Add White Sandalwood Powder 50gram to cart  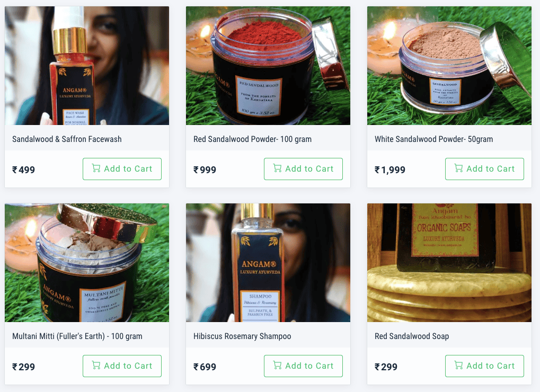(x=484, y=169)
